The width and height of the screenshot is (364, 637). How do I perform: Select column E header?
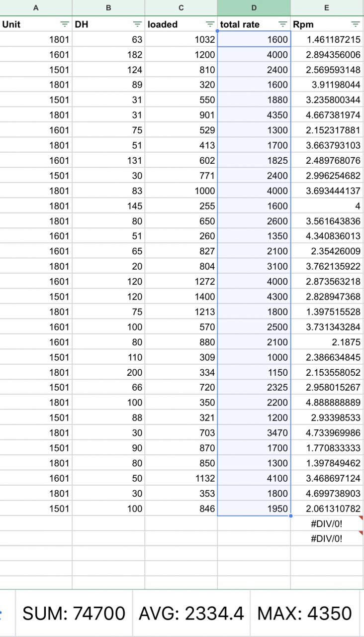327,8
